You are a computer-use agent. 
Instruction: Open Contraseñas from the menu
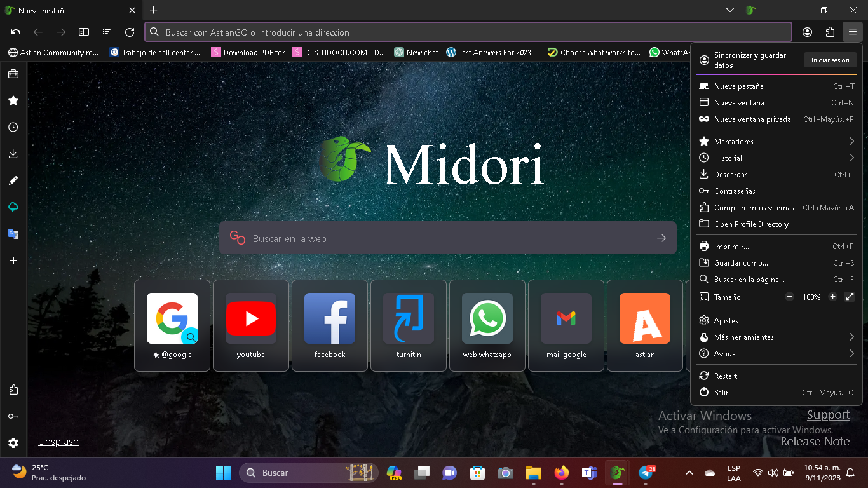point(776,191)
